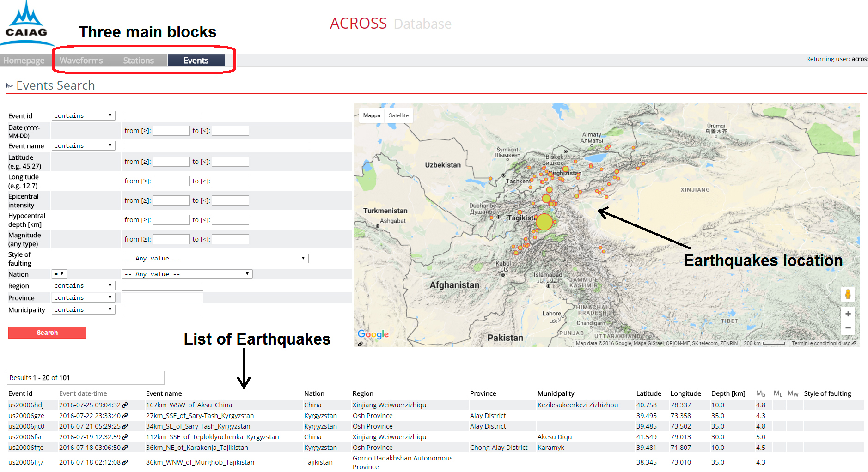The image size is (868, 472).
Task: Click the Nation column header
Action: tap(314, 393)
